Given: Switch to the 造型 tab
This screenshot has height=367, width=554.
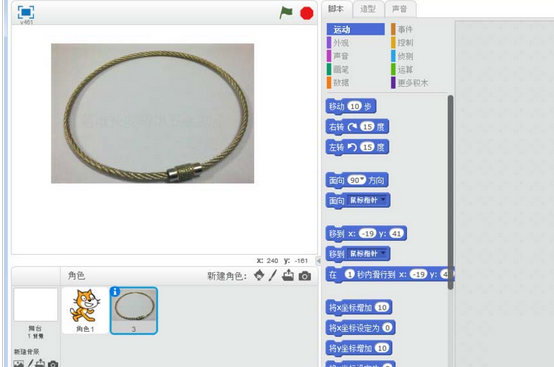Looking at the screenshot, I should [368, 9].
